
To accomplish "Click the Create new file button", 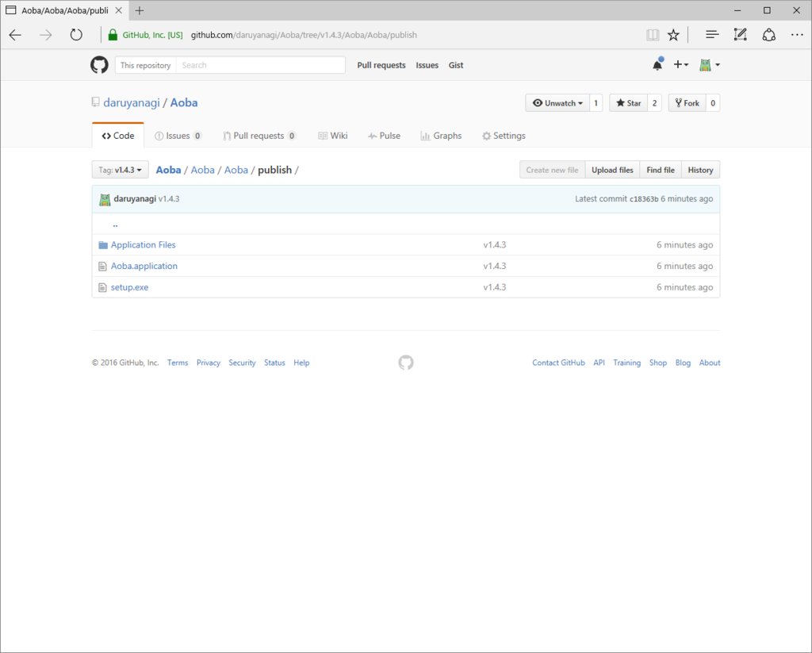I will click(x=553, y=170).
